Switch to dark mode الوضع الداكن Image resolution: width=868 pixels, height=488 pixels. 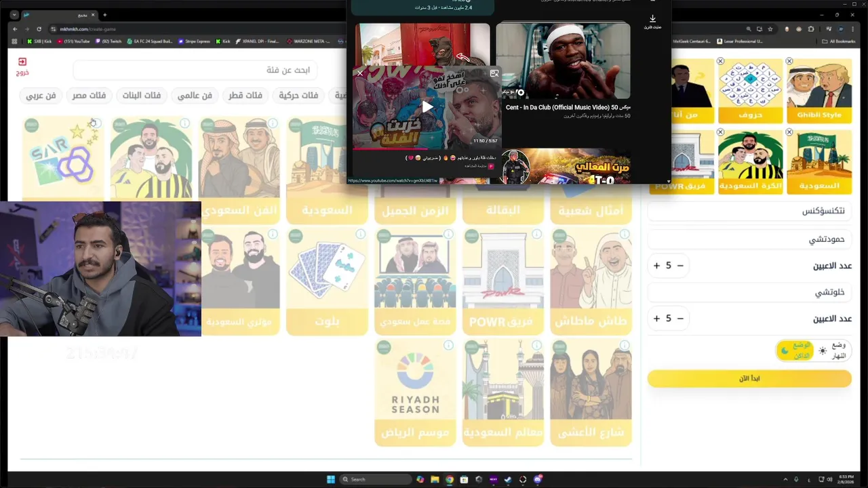click(795, 350)
